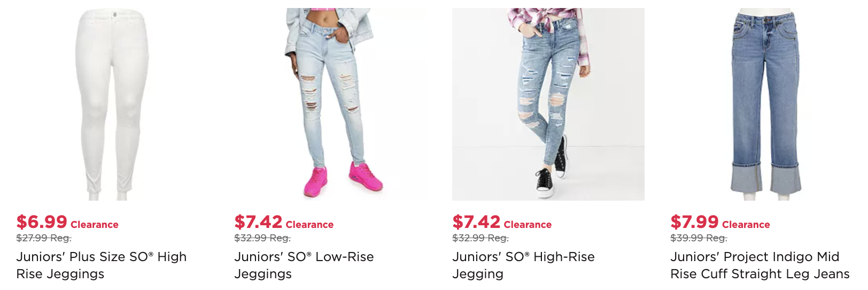Click the Juniors' SO Low-Rise Jeggings title

[304, 265]
